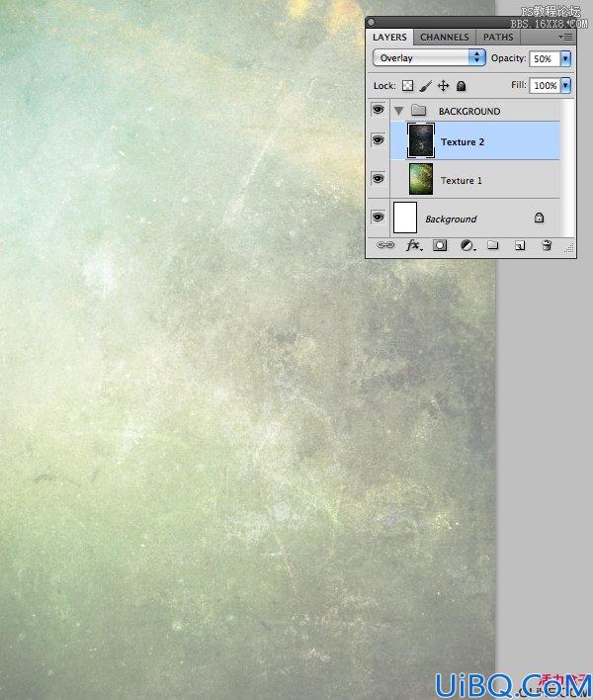This screenshot has height=700, width=593.
Task: Select the Background layer name
Action: [x=451, y=219]
